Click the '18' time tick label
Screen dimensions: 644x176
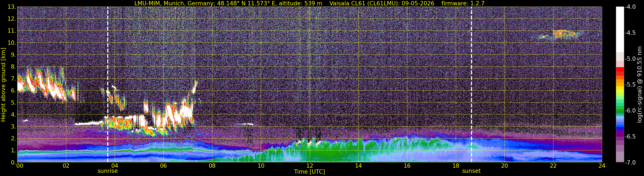coord(456,166)
